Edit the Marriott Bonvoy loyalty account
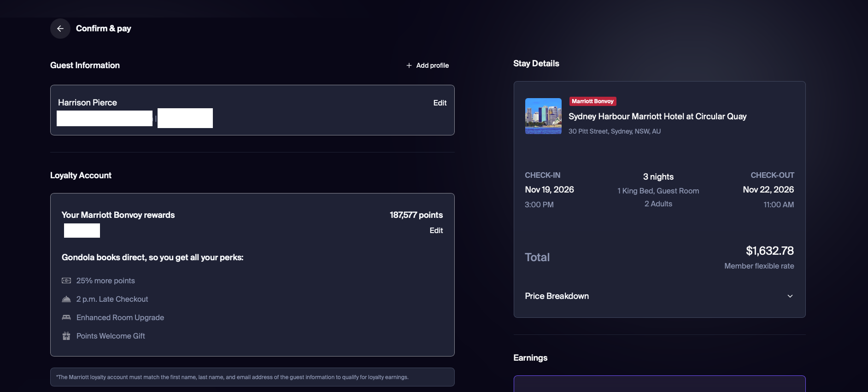 click(x=436, y=230)
